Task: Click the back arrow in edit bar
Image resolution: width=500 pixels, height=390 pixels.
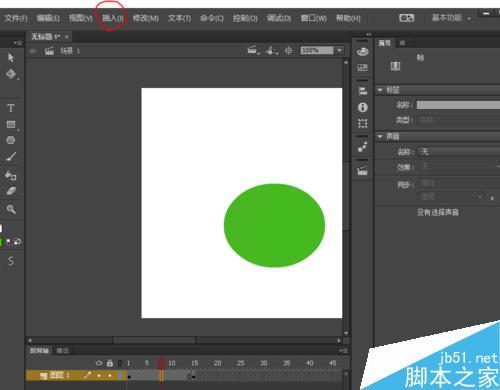Action: [33, 51]
